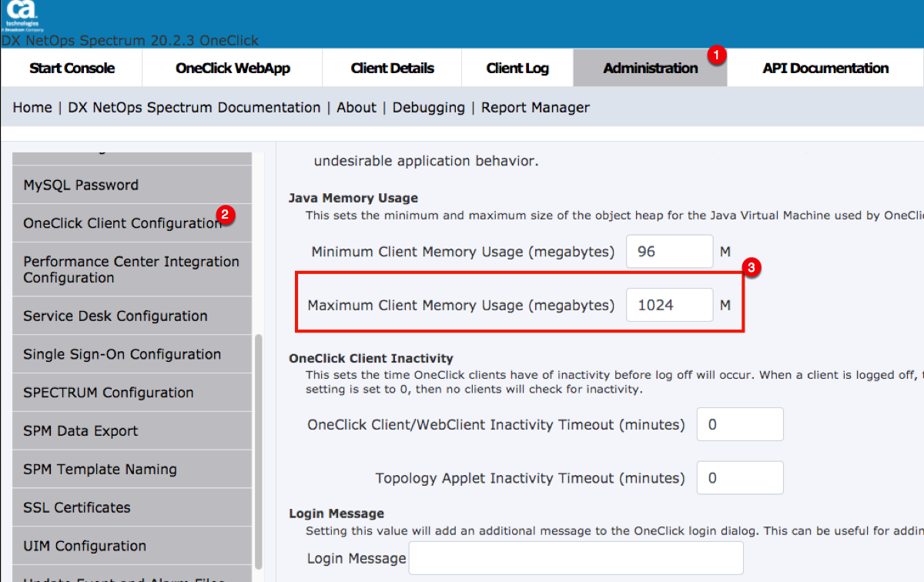This screenshot has width=924, height=582.
Task: Click the Minimum Client Memory Usage field
Action: 669,252
